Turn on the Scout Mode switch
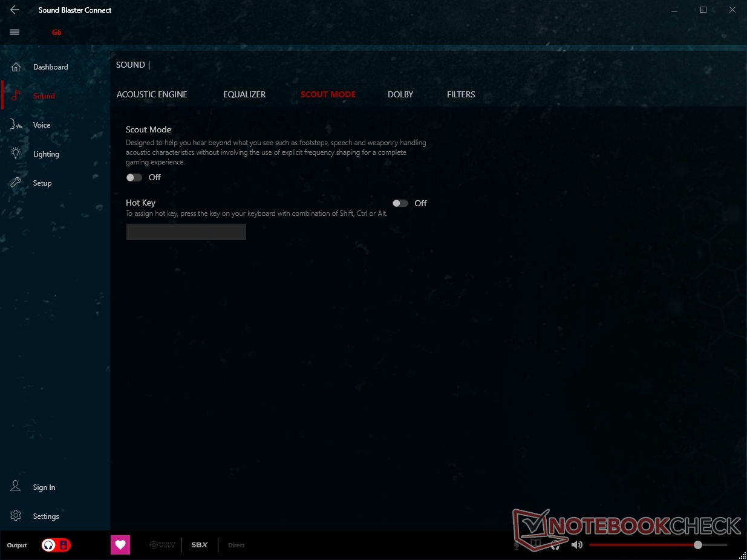Screen dimensions: 747x560 (134, 177)
